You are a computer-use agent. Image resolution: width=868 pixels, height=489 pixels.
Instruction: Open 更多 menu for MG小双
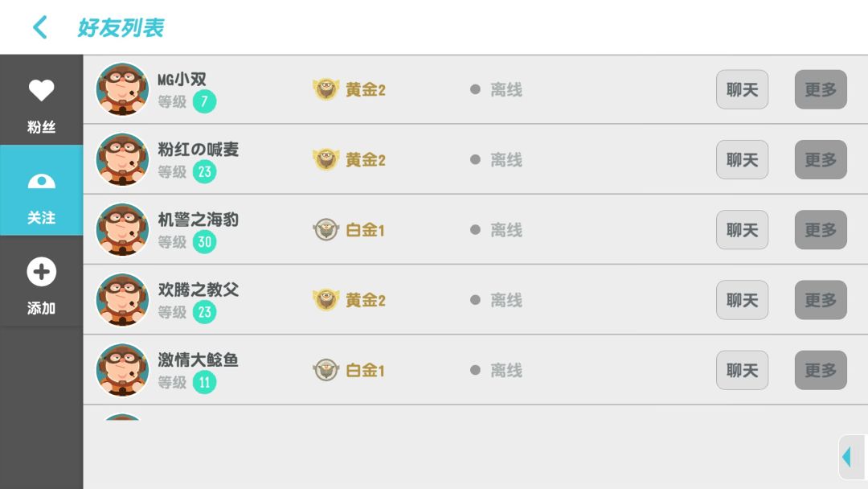pyautogui.click(x=821, y=89)
